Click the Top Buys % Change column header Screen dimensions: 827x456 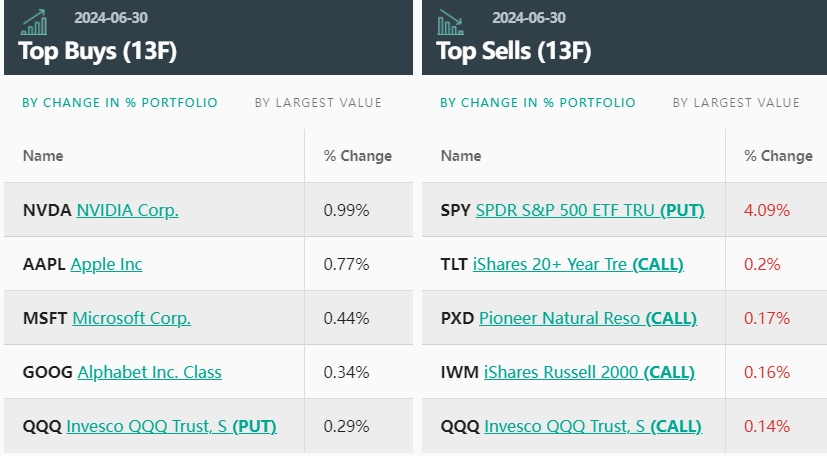[358, 156]
